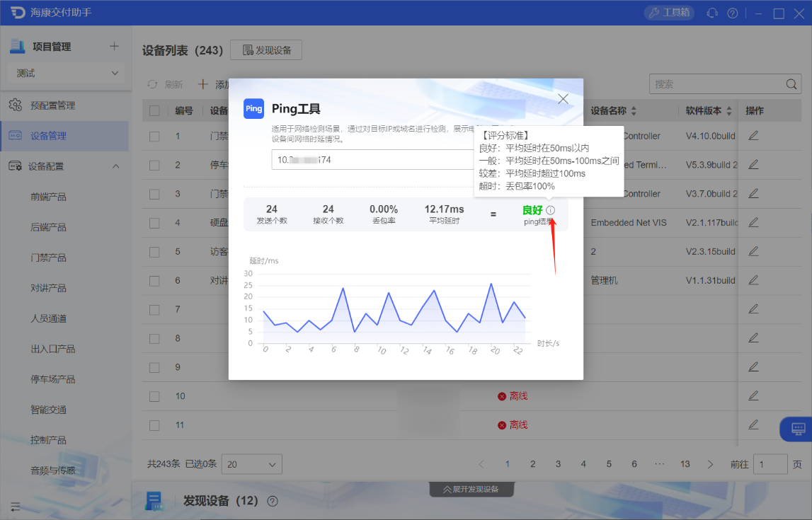Go to page 13
Viewport: 812px width, 520px height.
685,464
